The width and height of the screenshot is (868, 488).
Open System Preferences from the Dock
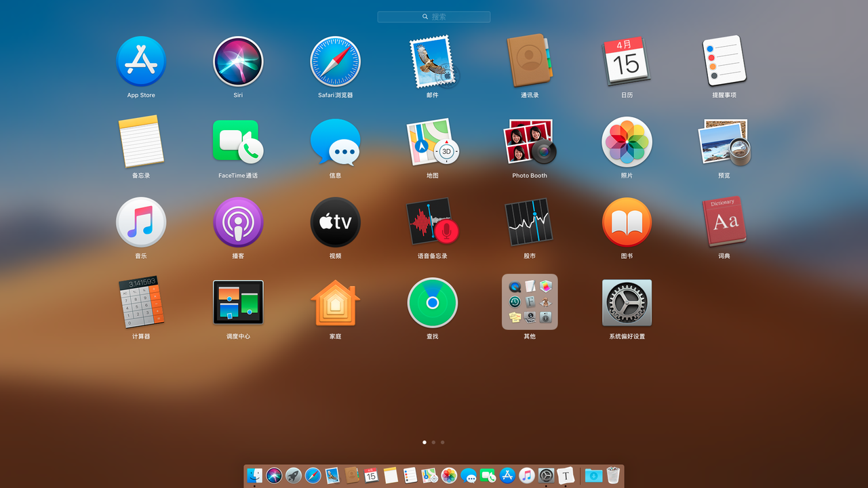547,475
